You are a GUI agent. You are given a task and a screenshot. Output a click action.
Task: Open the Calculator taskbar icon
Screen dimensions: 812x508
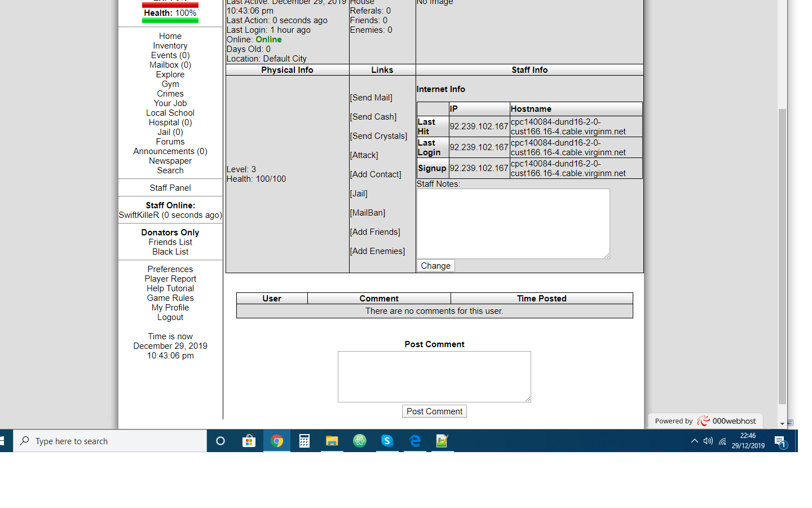[x=304, y=441]
